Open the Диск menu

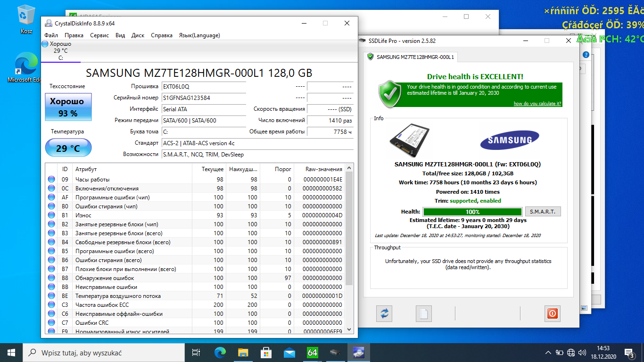tap(138, 35)
